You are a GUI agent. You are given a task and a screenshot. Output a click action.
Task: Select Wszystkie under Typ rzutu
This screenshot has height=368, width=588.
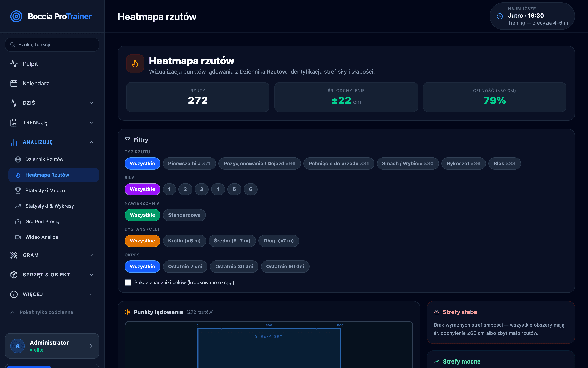pyautogui.click(x=142, y=164)
